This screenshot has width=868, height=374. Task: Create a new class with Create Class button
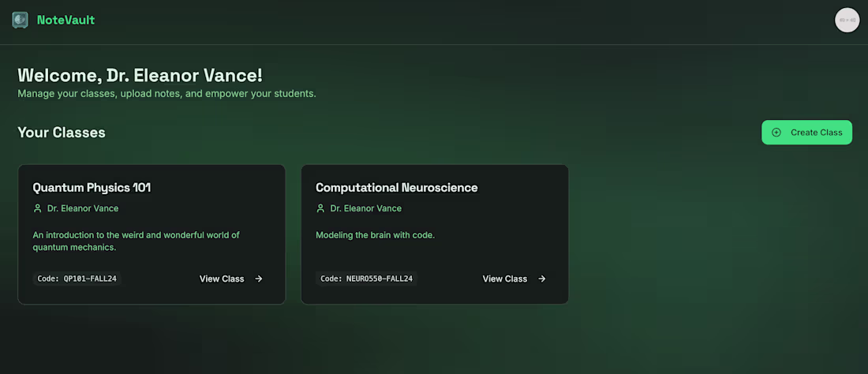(806, 133)
